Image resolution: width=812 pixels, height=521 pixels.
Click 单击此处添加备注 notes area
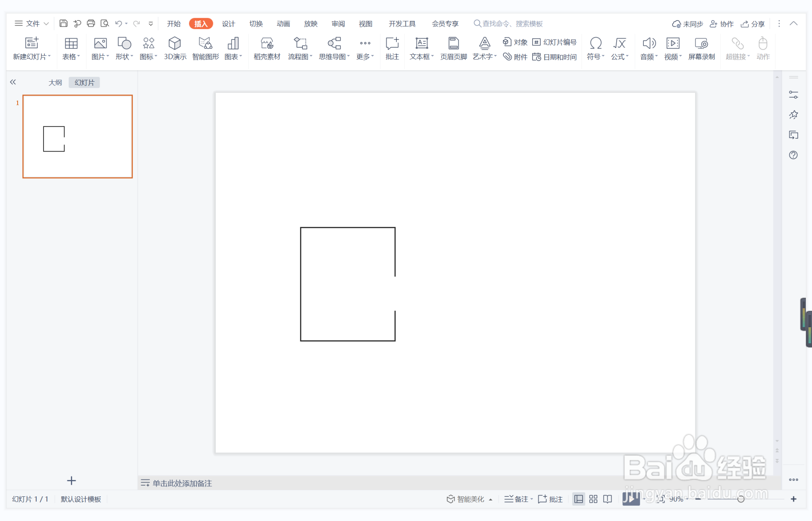pos(182,483)
